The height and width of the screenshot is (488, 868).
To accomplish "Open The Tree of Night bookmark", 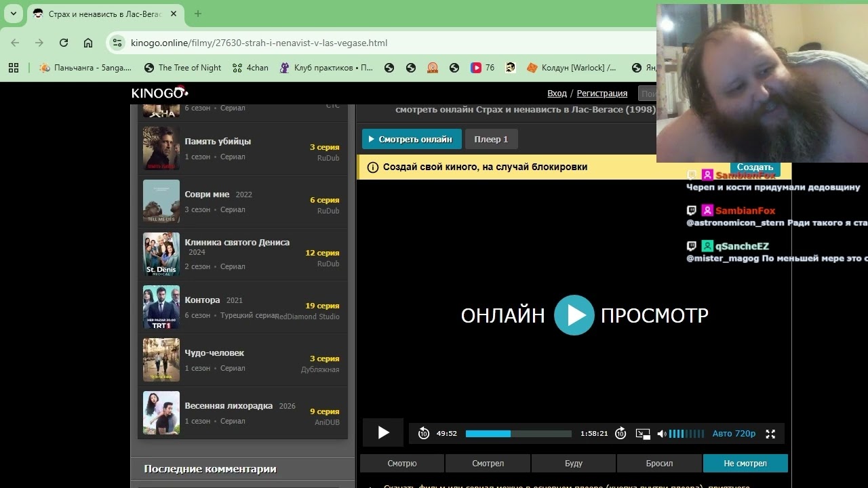I will click(183, 68).
